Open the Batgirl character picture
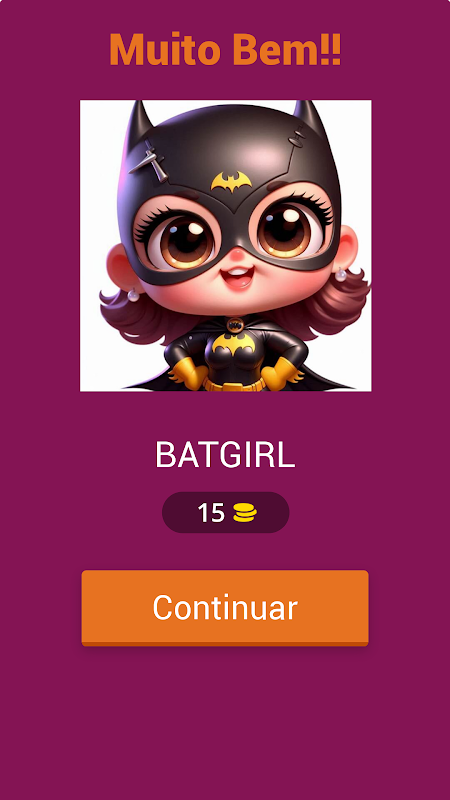 pyautogui.click(x=226, y=246)
